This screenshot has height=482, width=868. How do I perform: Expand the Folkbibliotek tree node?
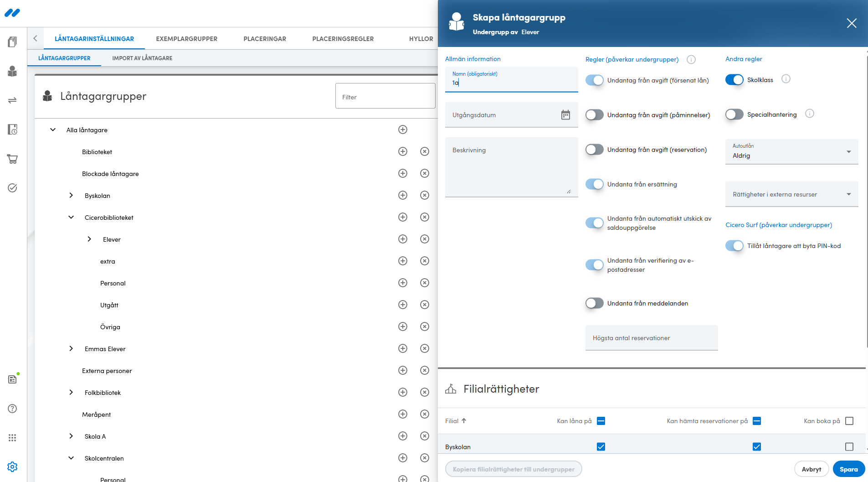pos(71,392)
